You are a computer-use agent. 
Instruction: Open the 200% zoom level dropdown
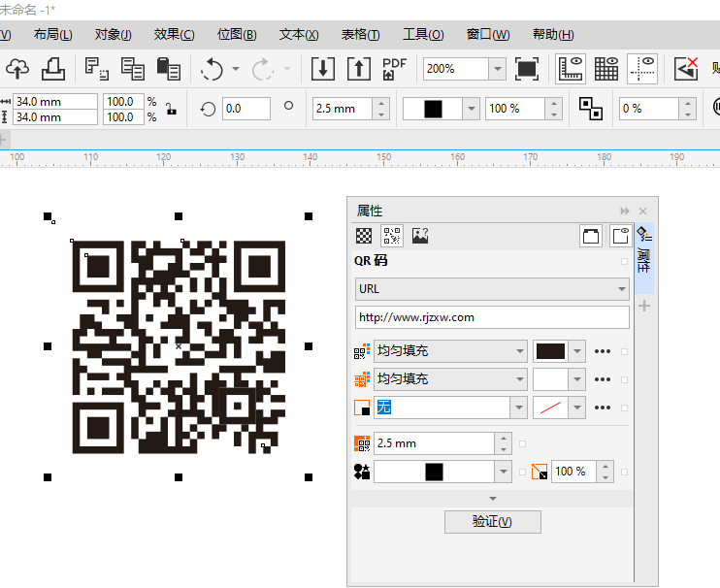[x=497, y=69]
